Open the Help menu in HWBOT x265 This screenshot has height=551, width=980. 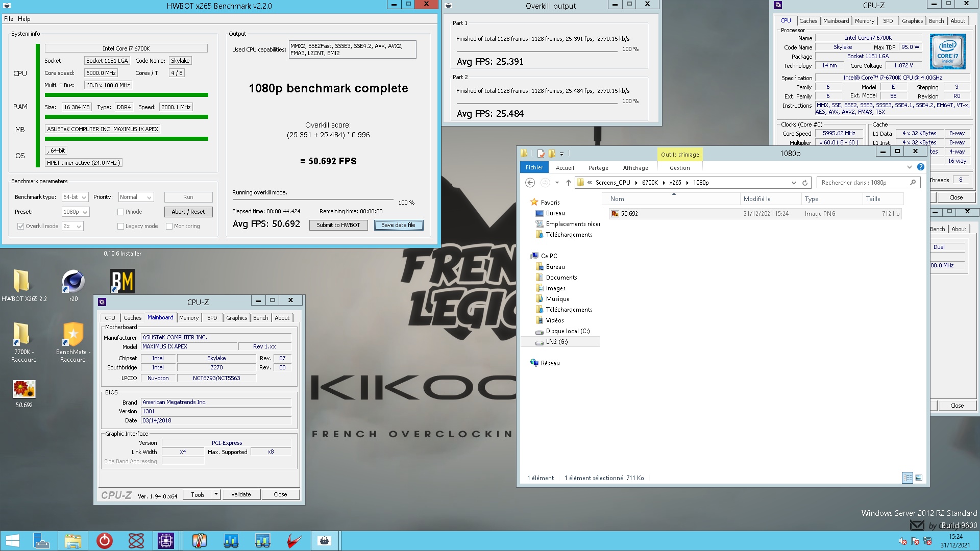click(x=24, y=19)
